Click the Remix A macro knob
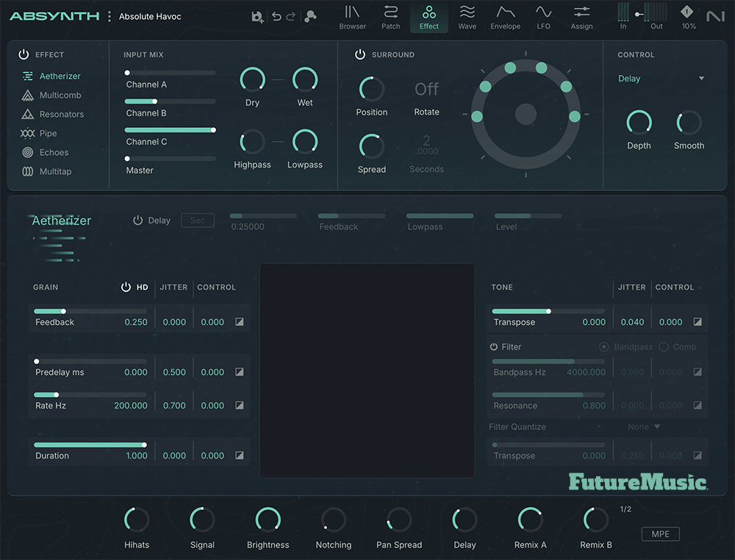The width and height of the screenshot is (735, 560). tap(530, 520)
